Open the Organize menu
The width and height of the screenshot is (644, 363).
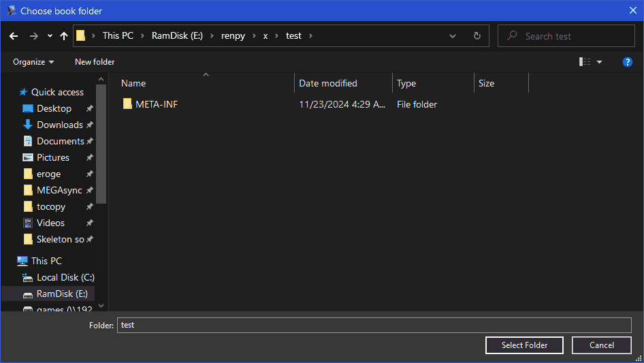tap(33, 62)
